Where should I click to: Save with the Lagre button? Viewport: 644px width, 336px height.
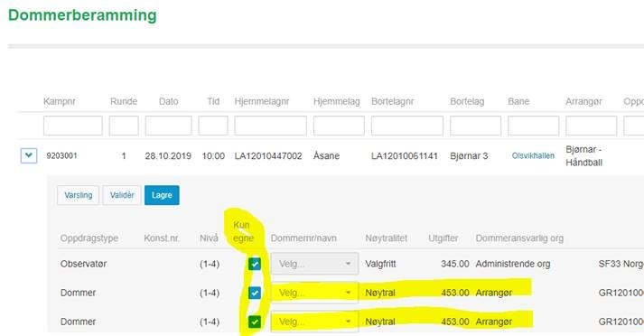[162, 195]
